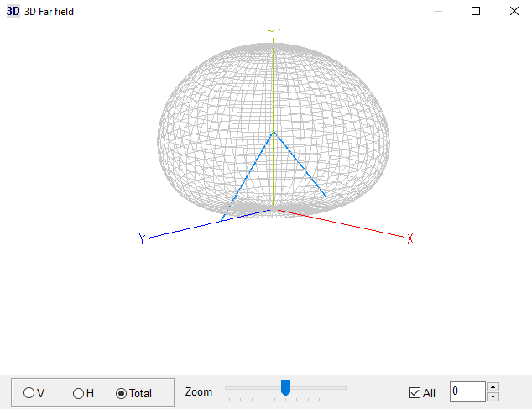Viewport: 532px width, 409px height.
Task: Click the 3D icon in the title bar
Action: point(13,11)
